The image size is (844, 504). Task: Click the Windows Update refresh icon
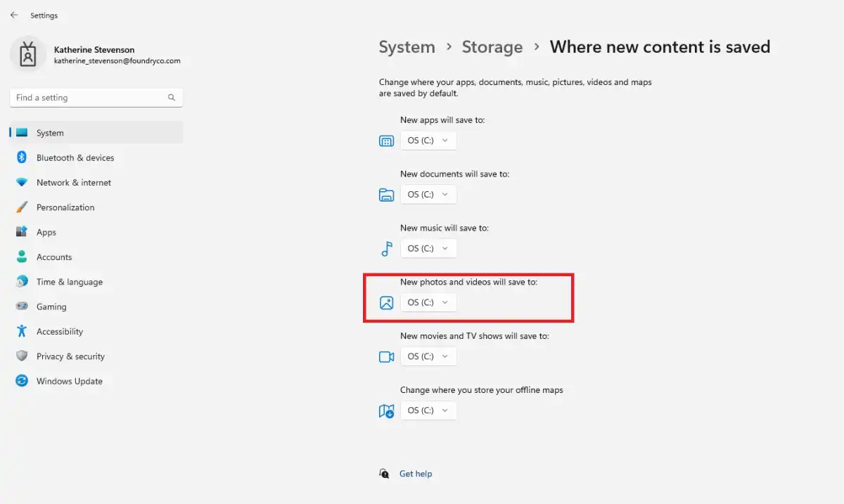(x=22, y=381)
